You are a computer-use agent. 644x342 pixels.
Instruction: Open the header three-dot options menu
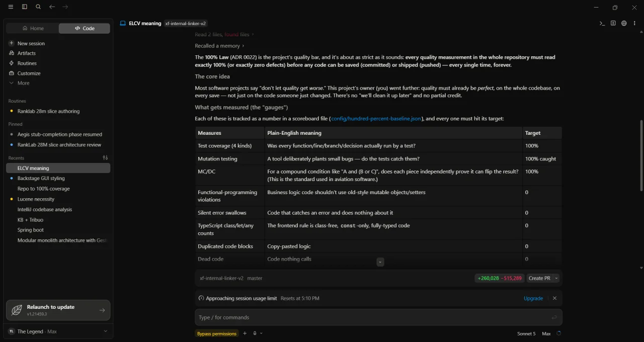tap(634, 23)
